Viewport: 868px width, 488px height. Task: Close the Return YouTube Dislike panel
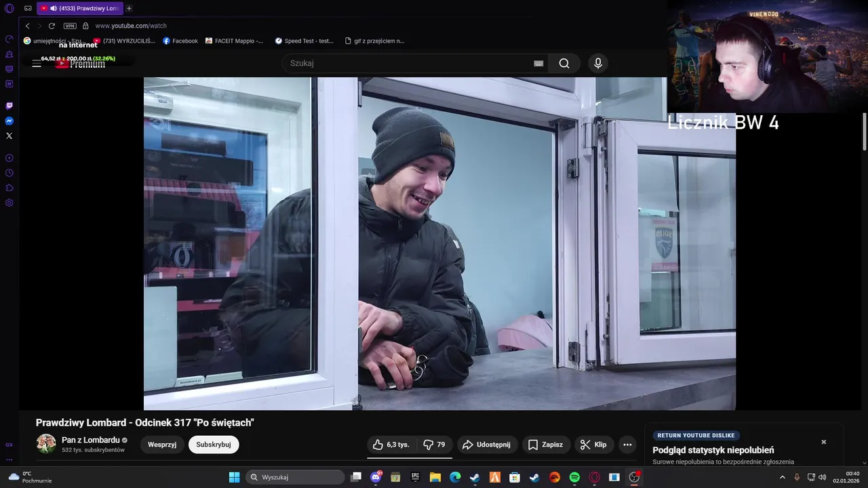824,442
